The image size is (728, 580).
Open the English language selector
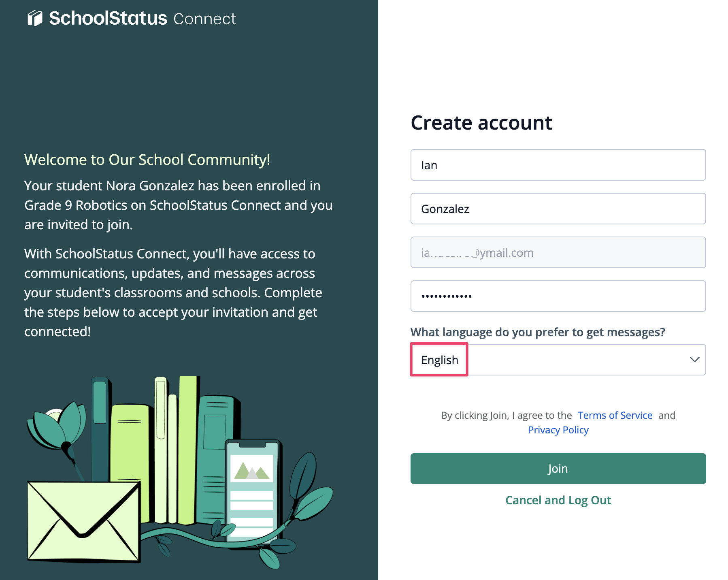pyautogui.click(x=558, y=360)
